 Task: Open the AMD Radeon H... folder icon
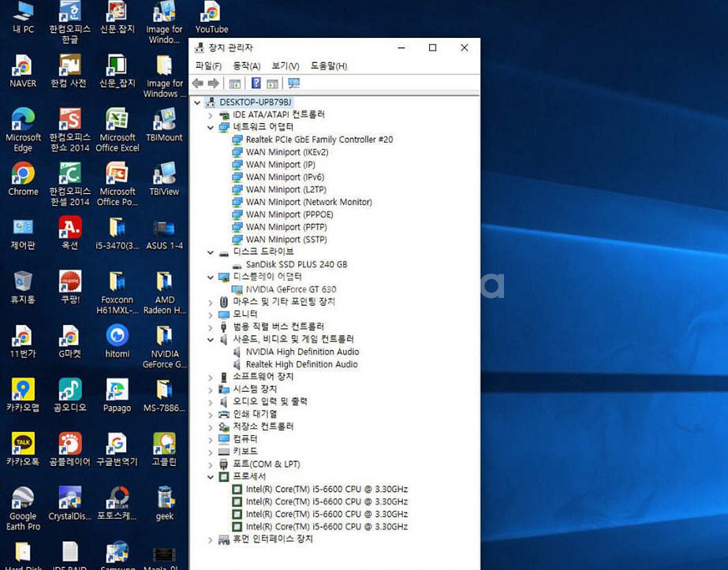[x=164, y=292]
